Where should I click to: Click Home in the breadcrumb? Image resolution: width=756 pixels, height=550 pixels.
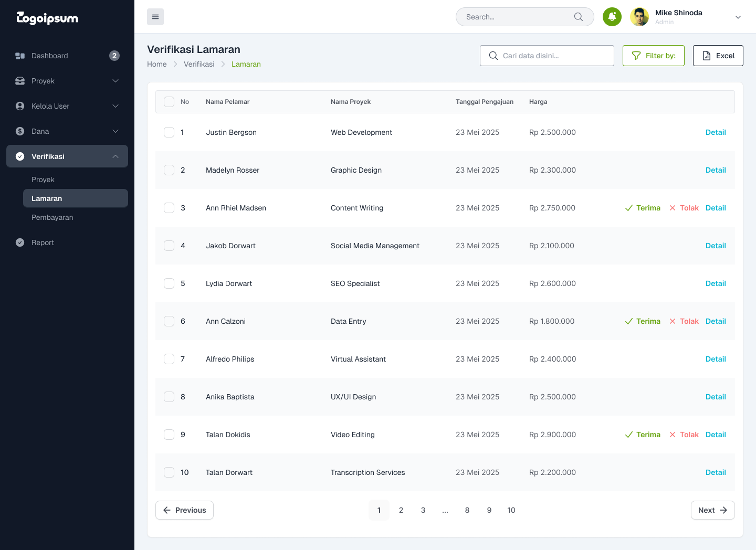[x=157, y=64]
